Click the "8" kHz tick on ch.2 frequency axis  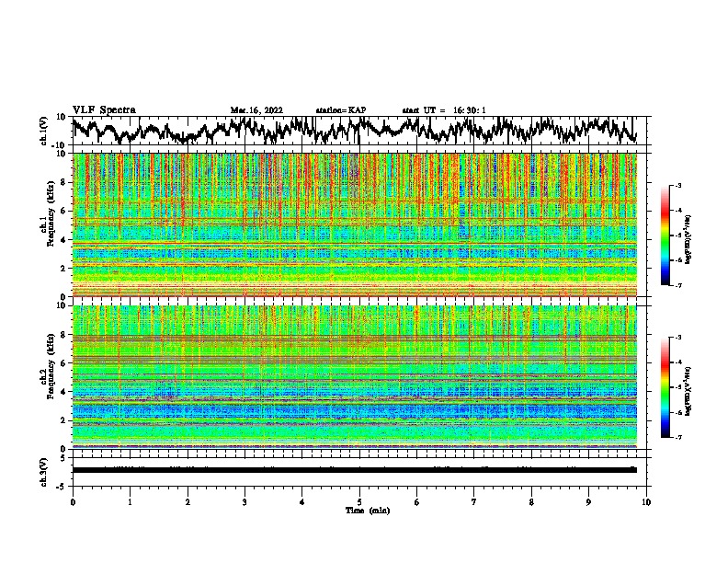(x=64, y=335)
